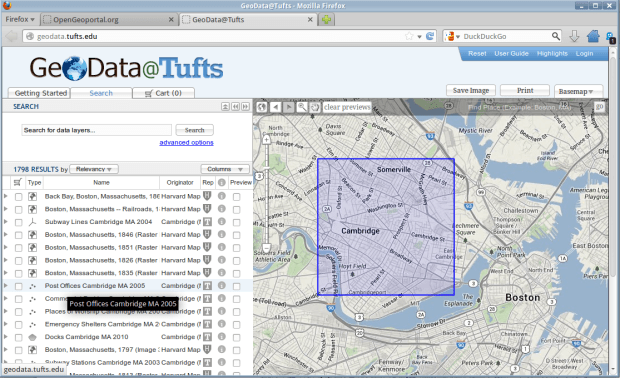Screen dimensions: 620x378
Task: Switch to the Search tab
Action: point(101,93)
